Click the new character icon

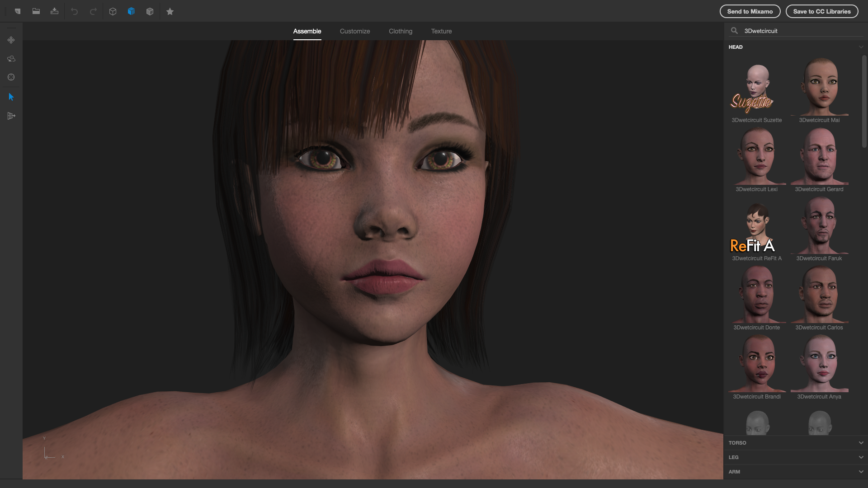click(x=18, y=11)
